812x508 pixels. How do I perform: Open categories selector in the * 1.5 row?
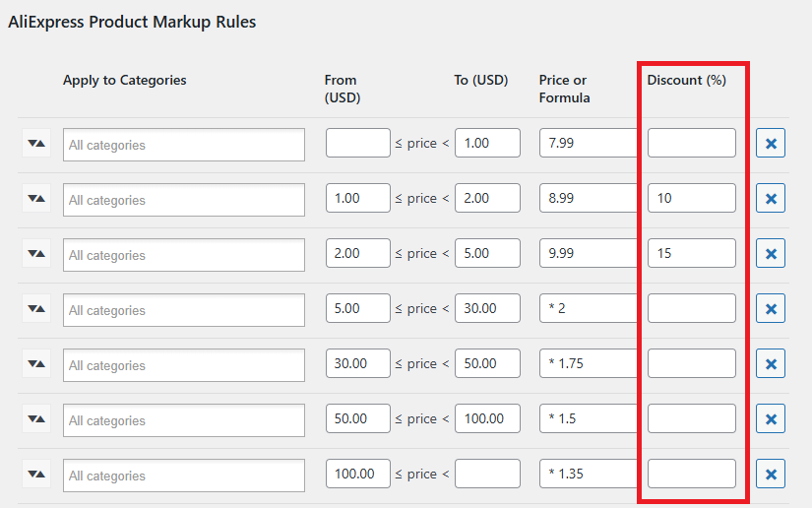coord(184,420)
